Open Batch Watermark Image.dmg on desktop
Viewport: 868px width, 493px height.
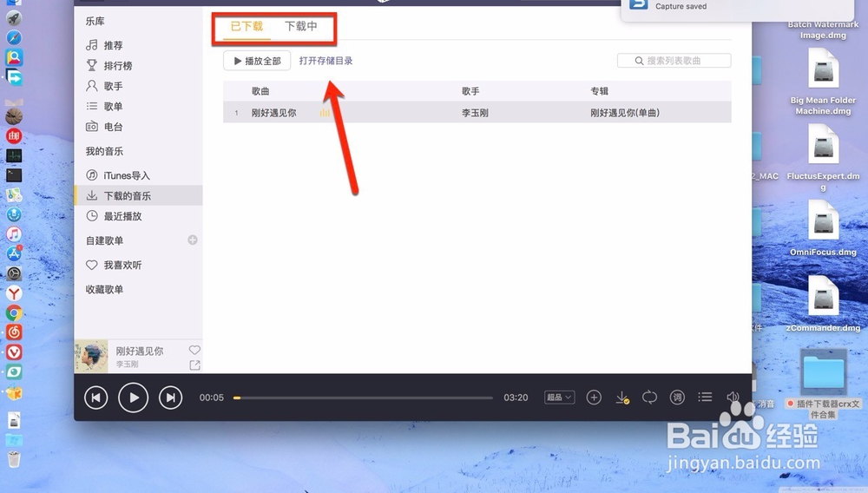pos(823,30)
